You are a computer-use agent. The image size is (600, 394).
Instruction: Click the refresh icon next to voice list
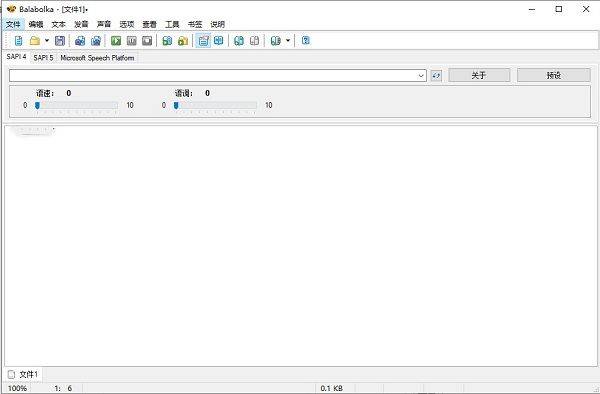tap(436, 75)
